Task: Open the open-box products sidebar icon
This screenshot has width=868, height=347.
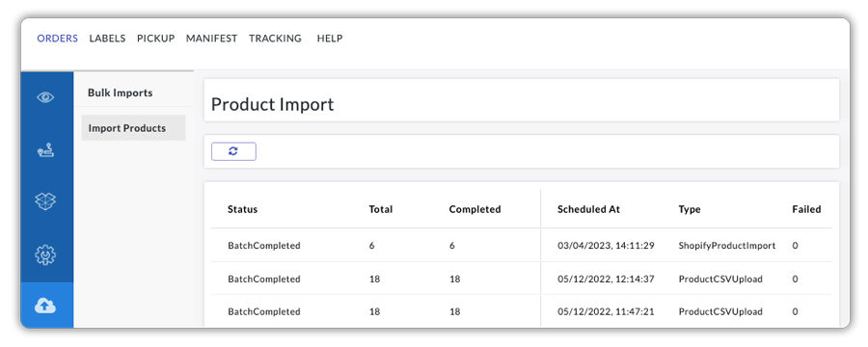Action: coord(45,200)
